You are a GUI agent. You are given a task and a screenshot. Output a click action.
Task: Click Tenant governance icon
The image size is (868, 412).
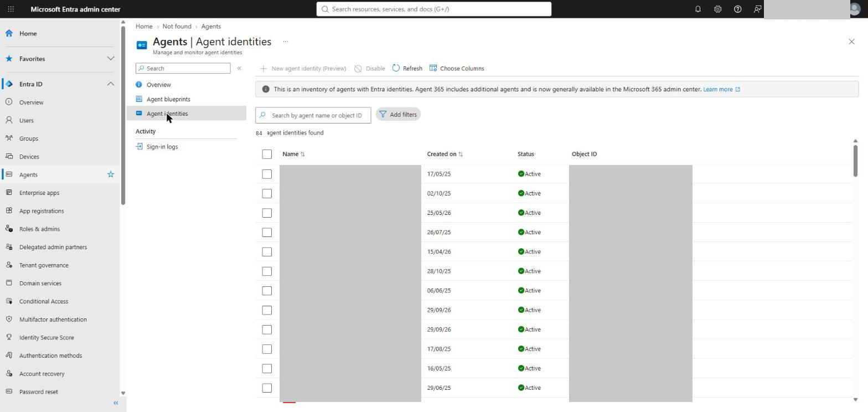(x=9, y=265)
